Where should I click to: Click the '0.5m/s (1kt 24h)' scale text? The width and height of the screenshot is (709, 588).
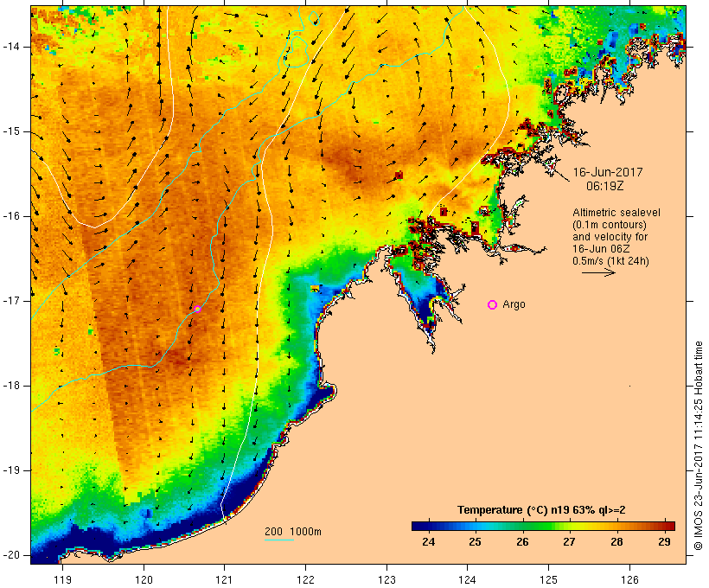610,261
